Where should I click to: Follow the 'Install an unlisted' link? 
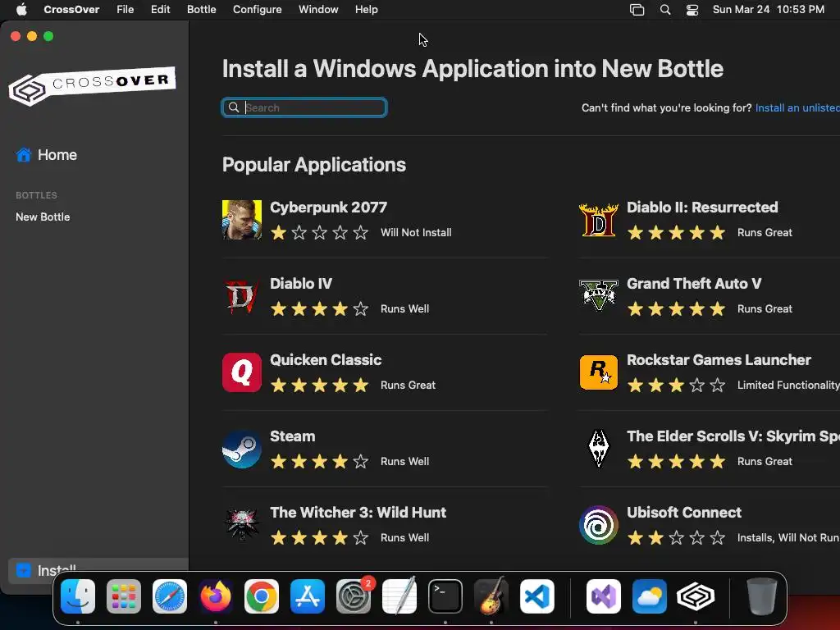tap(797, 107)
